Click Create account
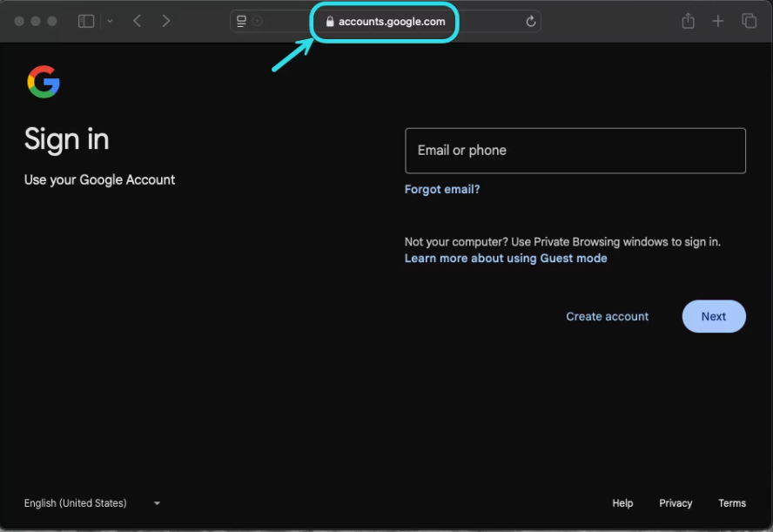The width and height of the screenshot is (773, 532). click(607, 317)
